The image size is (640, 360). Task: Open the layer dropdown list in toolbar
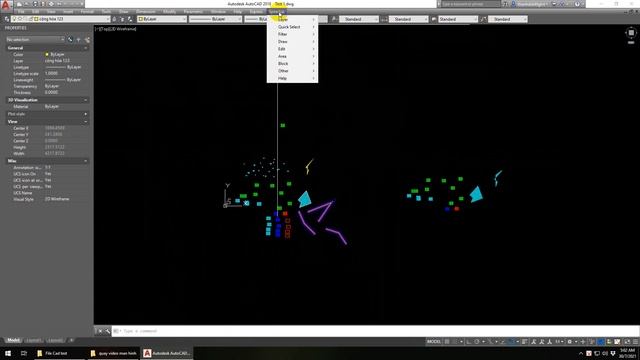(61, 19)
